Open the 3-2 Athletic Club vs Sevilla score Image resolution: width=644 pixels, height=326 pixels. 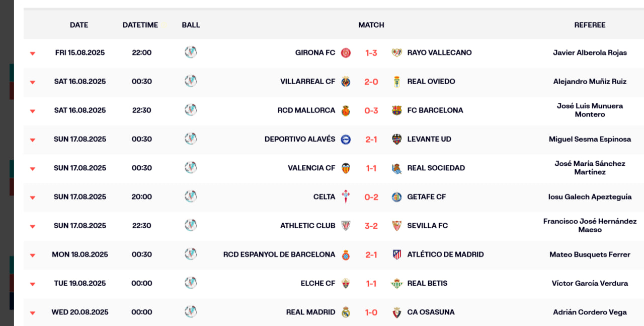pyautogui.click(x=371, y=226)
